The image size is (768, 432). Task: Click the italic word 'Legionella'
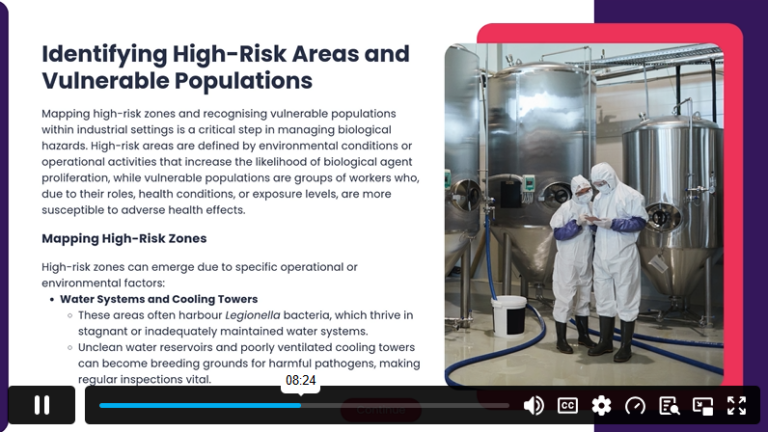(x=253, y=315)
